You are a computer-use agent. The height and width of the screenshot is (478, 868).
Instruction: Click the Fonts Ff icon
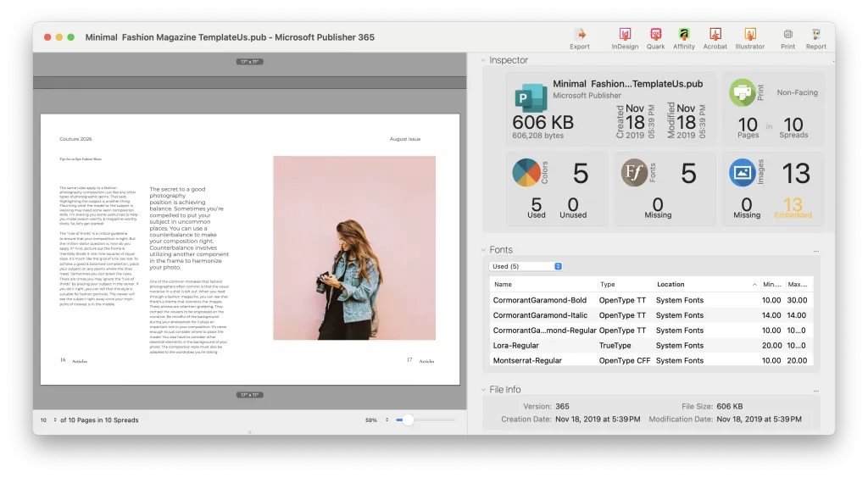[634, 173]
